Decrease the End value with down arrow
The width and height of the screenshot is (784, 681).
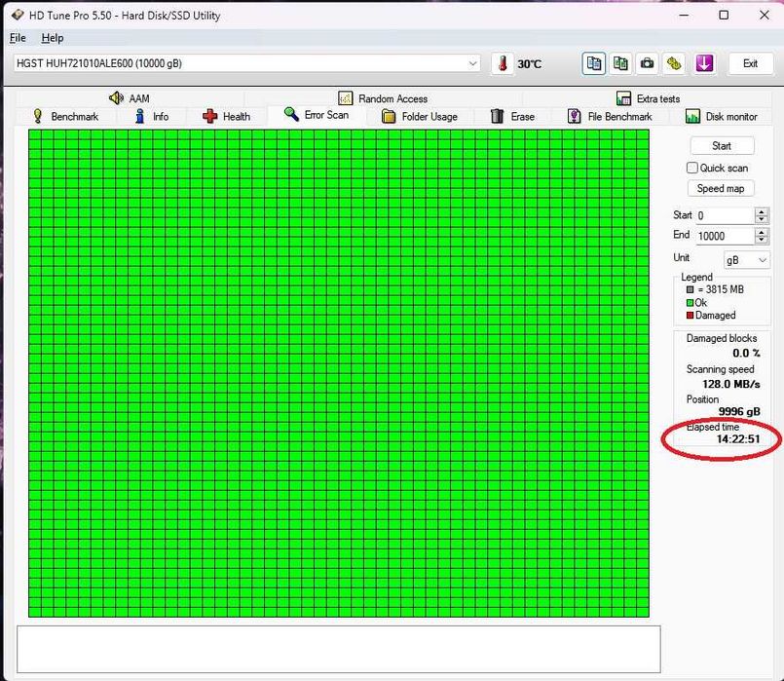pyautogui.click(x=761, y=240)
